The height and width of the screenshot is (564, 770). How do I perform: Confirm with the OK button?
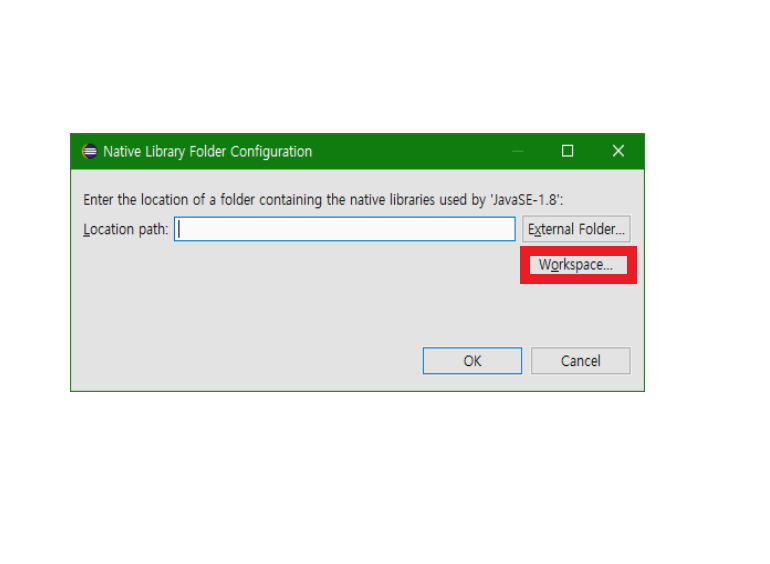(472, 361)
